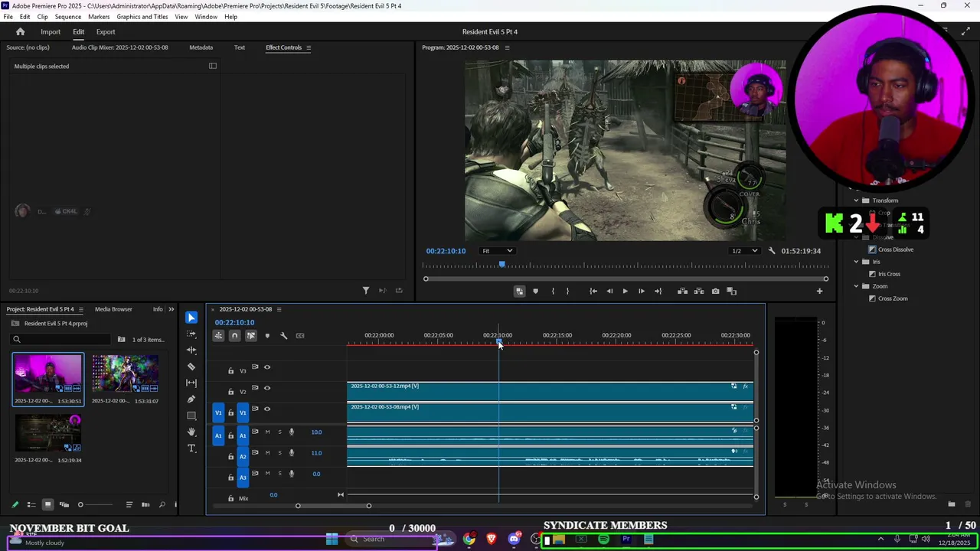
Task: Click the Export Frame camera icon
Action: 715,291
